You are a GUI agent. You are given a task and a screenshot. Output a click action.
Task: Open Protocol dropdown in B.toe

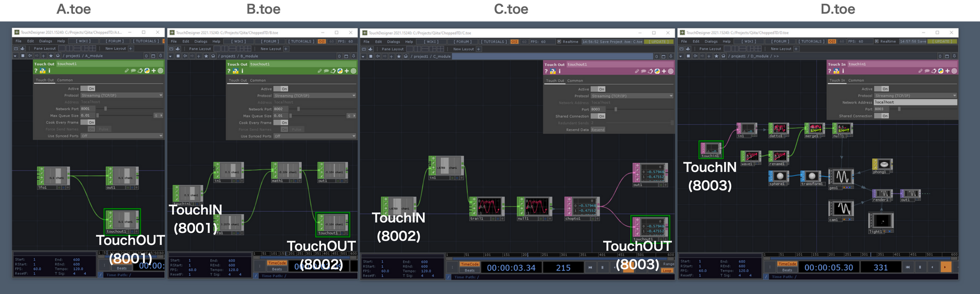click(x=315, y=96)
